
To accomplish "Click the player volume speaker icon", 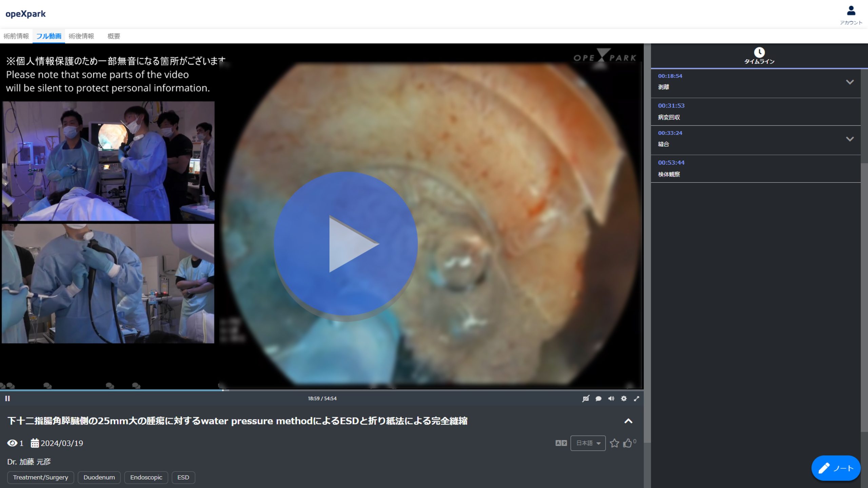I will pos(611,398).
